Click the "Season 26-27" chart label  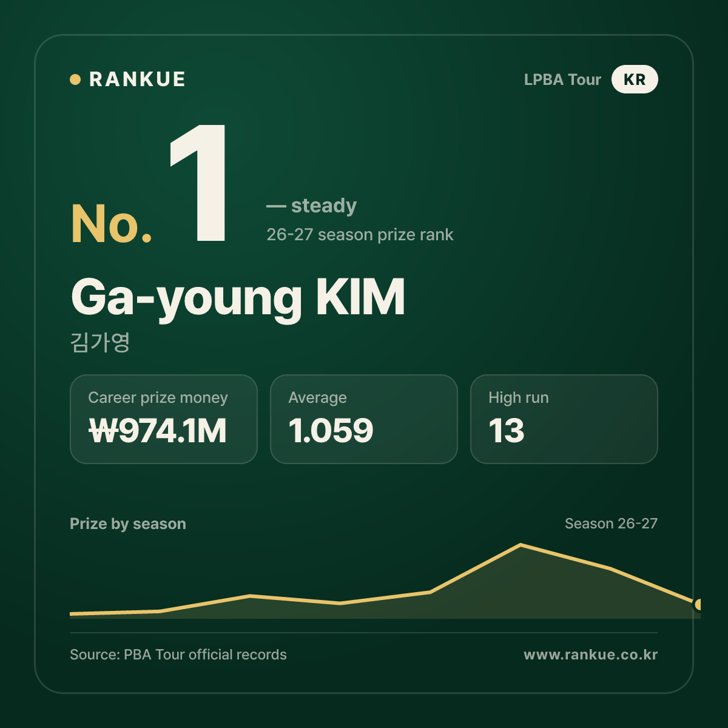pos(611,524)
